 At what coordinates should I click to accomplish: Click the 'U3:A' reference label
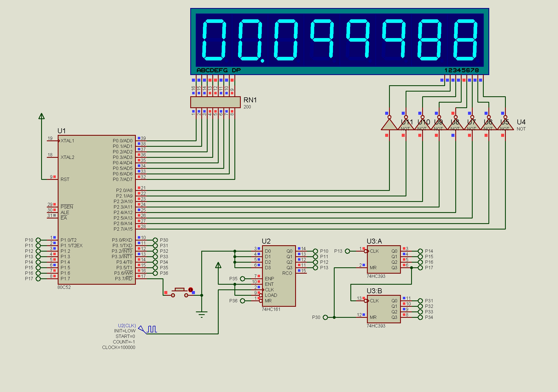click(374, 241)
